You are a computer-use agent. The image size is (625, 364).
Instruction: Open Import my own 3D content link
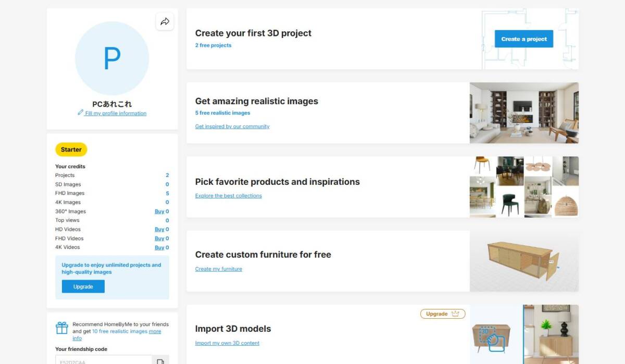[x=227, y=343]
